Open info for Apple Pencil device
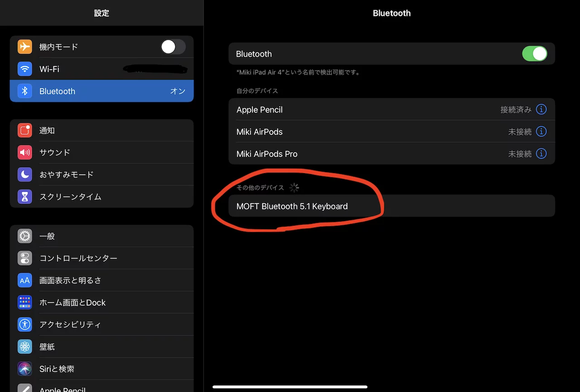 tap(541, 109)
